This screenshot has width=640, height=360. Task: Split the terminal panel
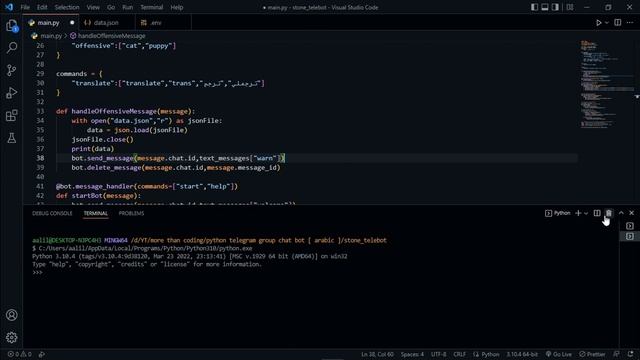pos(597,213)
